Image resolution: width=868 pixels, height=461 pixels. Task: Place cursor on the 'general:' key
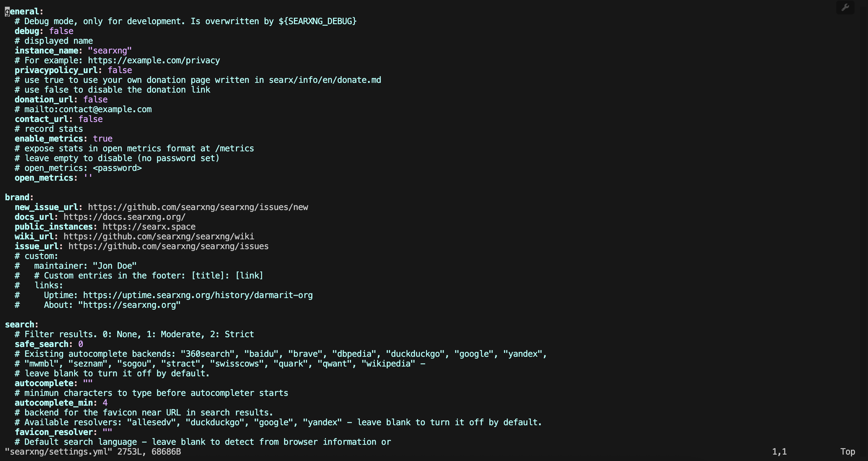pos(24,12)
